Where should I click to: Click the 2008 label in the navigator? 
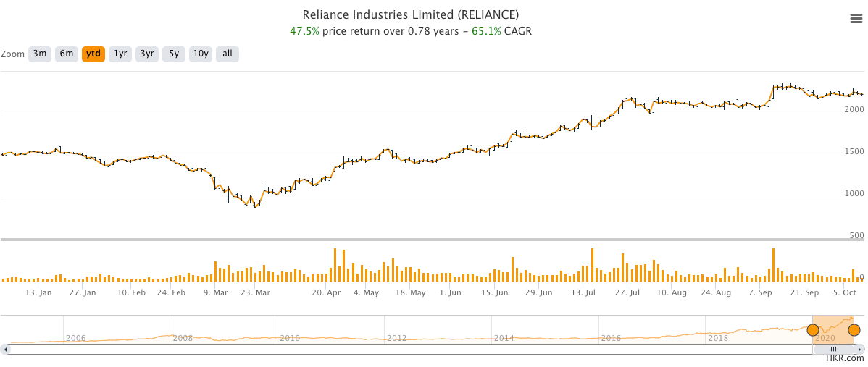[x=183, y=338]
